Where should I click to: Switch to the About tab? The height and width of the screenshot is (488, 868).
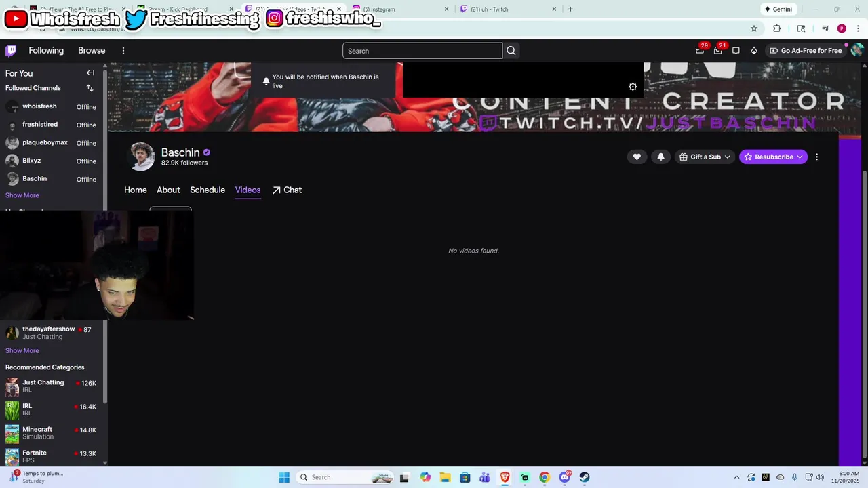tap(168, 190)
